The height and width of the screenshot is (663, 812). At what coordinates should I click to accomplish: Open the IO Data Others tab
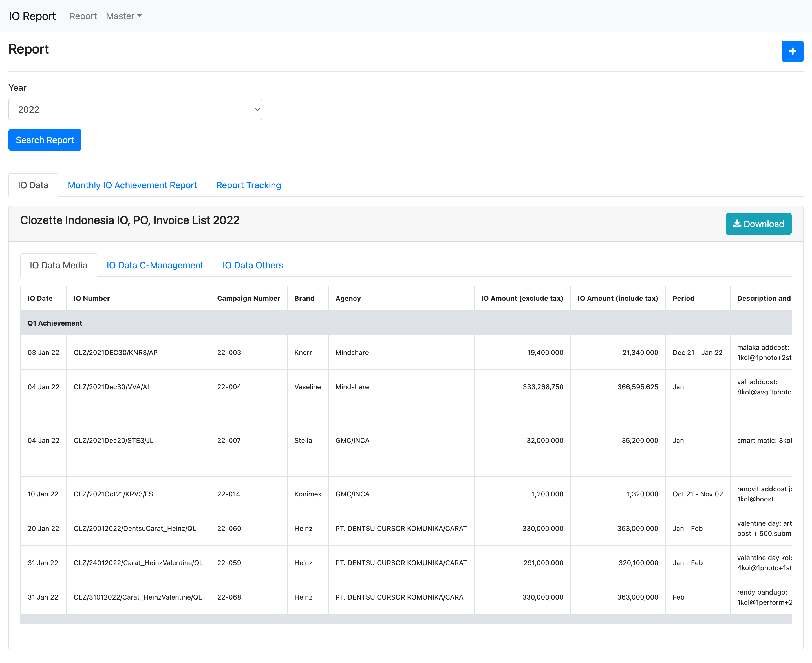point(252,265)
